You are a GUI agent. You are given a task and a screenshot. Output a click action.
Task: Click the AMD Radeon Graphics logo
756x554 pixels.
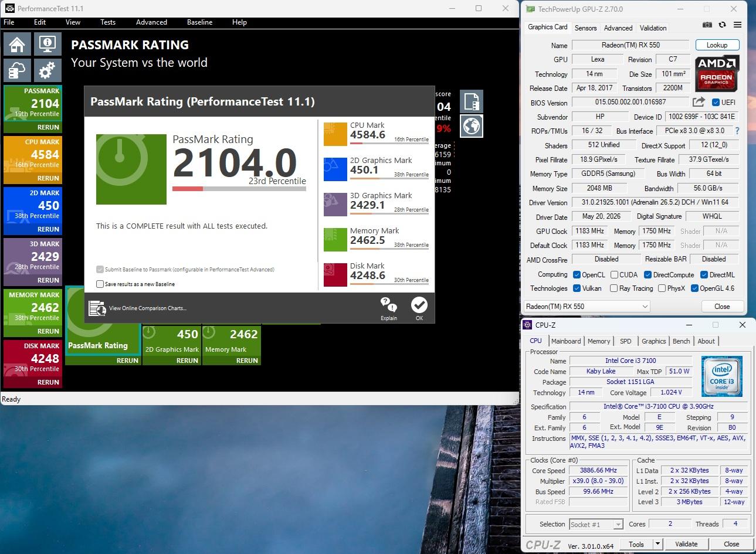(717, 73)
